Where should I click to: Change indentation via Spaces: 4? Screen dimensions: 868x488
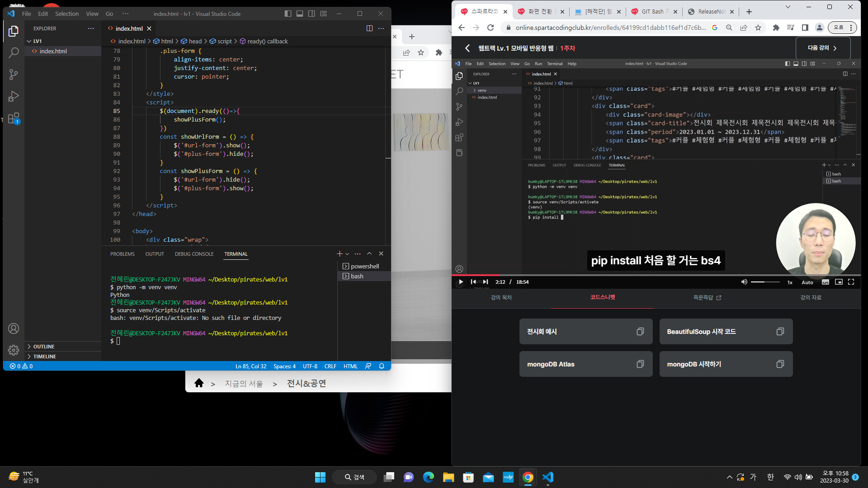[x=284, y=366]
